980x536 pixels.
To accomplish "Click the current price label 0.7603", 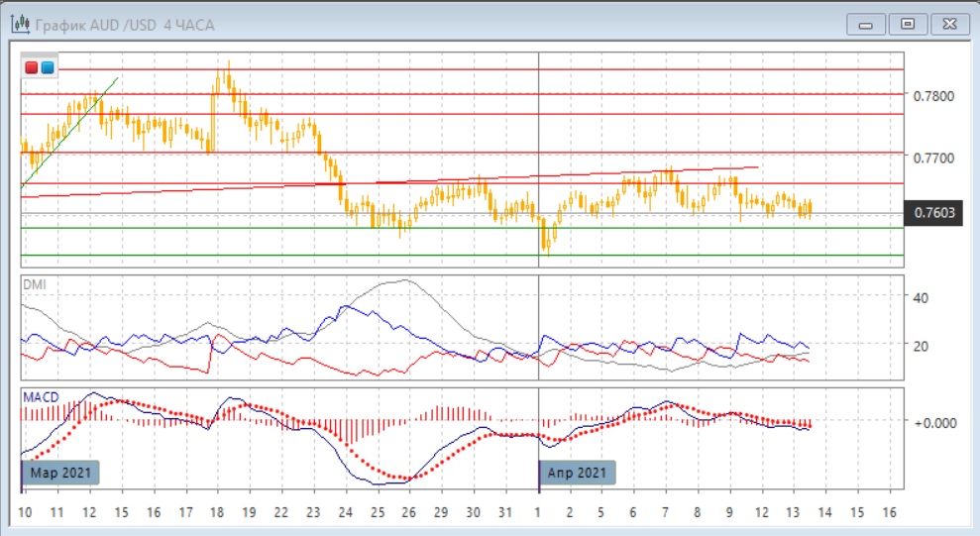I will point(933,213).
